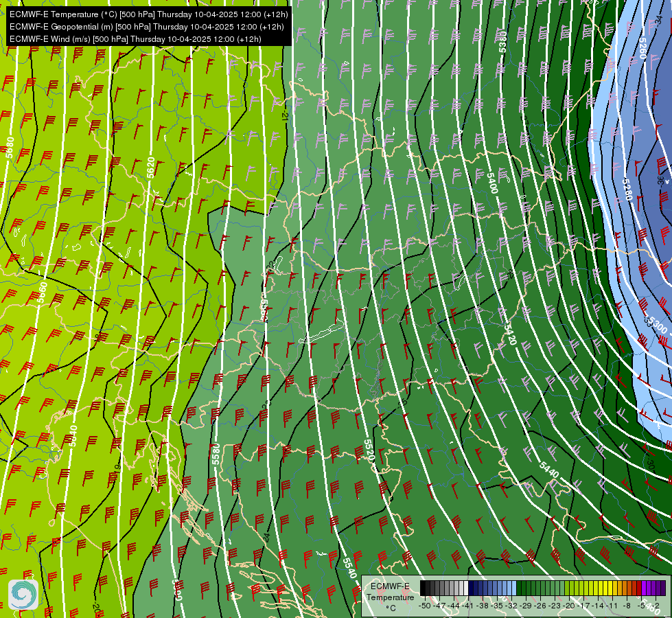Pick the black swatch at the legend's -50 end
This screenshot has height=618, width=672.
click(x=423, y=588)
